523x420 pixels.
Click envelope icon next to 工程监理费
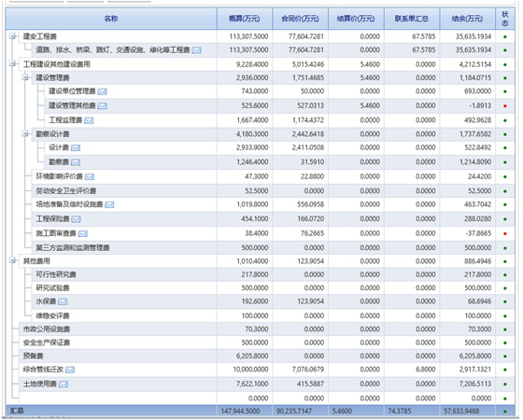(89, 120)
